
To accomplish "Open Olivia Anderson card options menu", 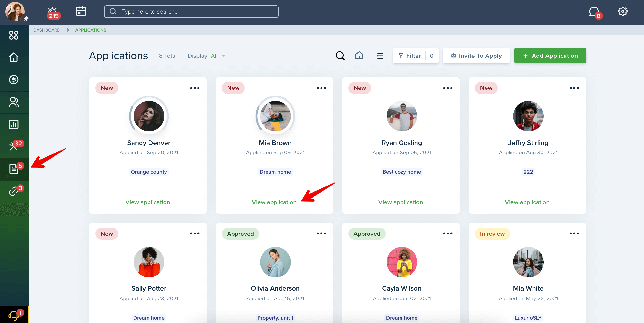I will (x=321, y=234).
